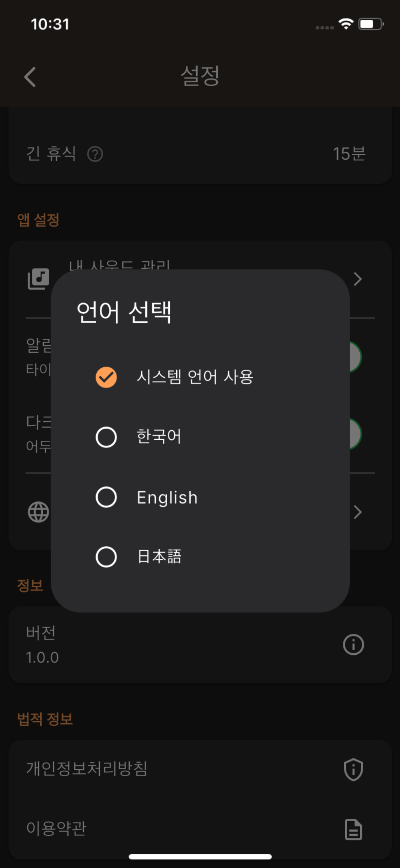
Task: Tap the Wi-Fi status icon
Action: click(x=346, y=24)
